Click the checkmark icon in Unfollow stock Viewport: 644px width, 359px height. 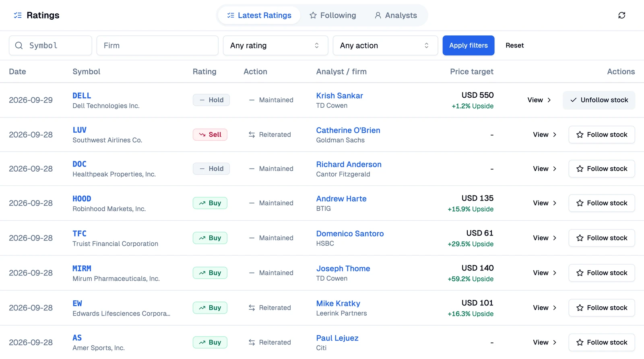[x=574, y=100]
